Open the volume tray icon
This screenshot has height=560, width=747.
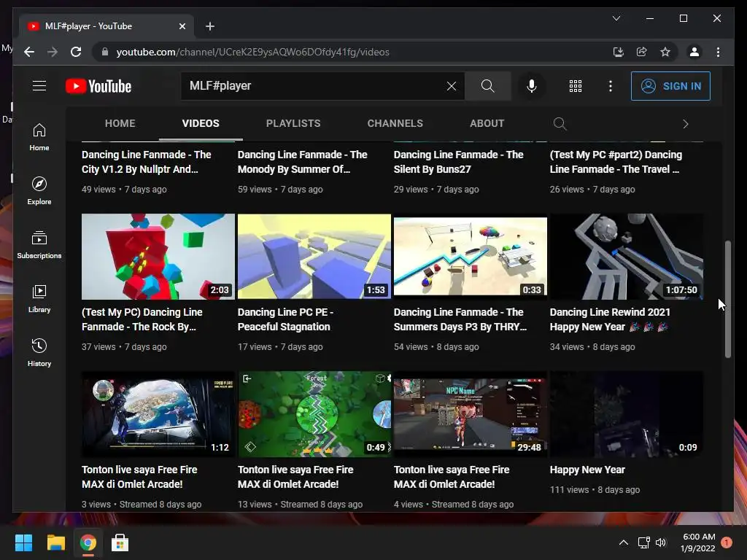tap(661, 542)
